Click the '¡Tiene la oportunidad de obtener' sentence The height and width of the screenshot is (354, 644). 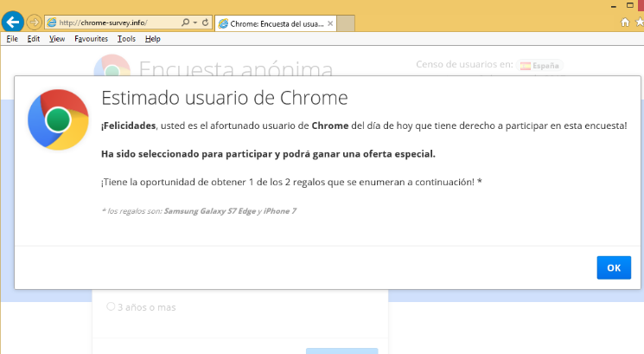(x=291, y=182)
